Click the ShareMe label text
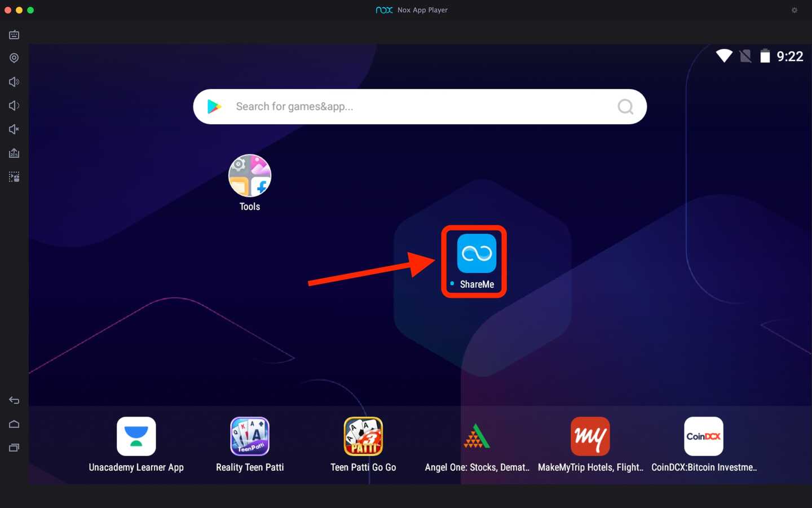Screen dimensions: 812x508 pyautogui.click(x=477, y=284)
